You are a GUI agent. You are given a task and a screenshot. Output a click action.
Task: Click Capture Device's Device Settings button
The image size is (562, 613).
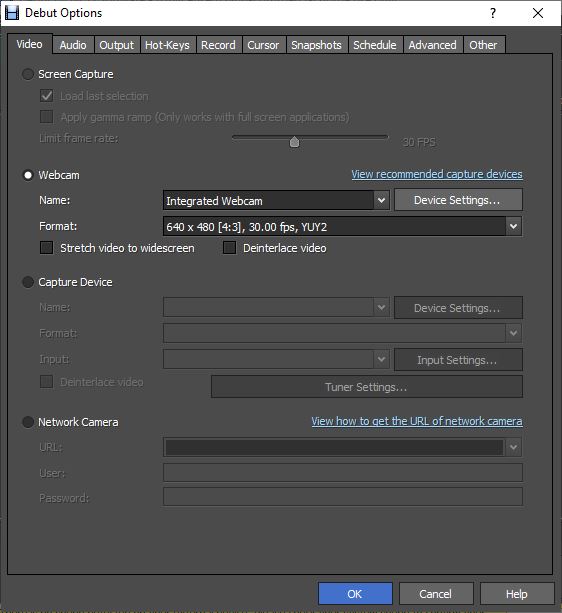458,308
